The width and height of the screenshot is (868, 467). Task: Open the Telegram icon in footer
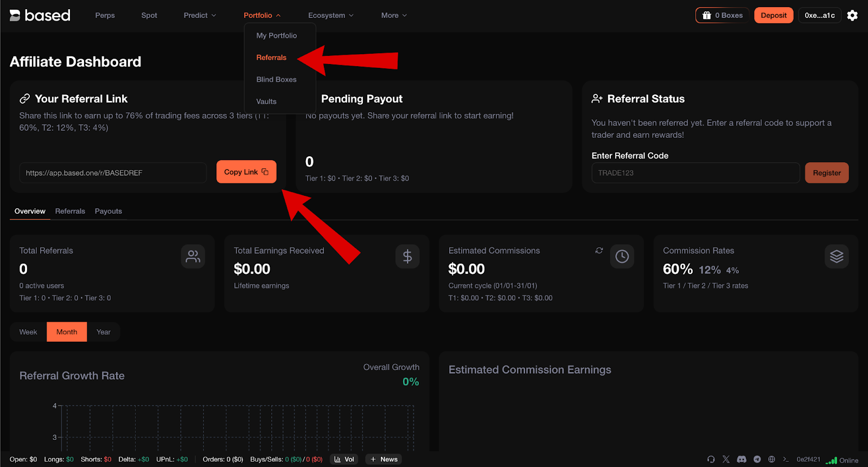click(757, 459)
